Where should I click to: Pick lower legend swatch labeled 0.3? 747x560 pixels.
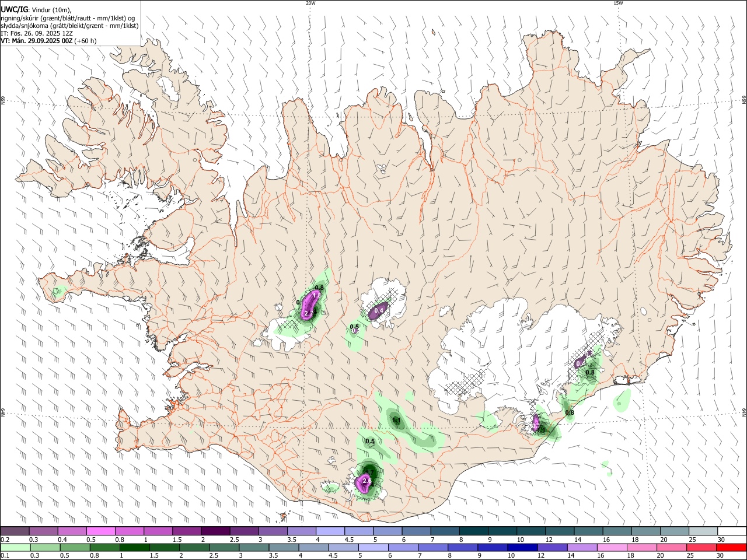44,547
